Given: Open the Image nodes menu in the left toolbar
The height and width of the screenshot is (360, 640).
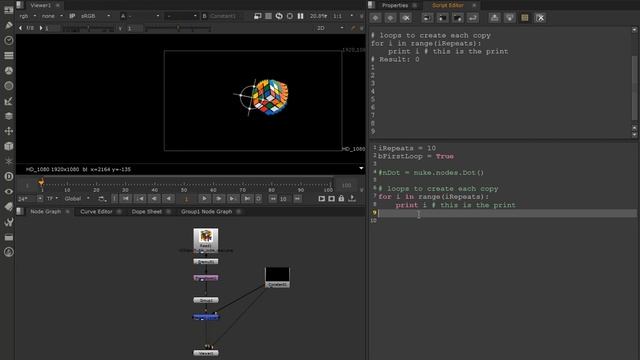Looking at the screenshot, I should [x=9, y=10].
